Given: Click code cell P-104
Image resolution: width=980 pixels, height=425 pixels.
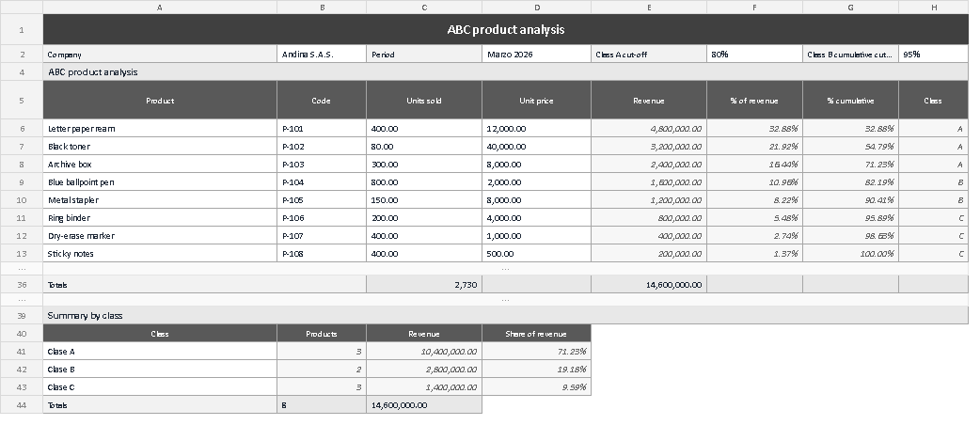Looking at the screenshot, I should 322,181.
